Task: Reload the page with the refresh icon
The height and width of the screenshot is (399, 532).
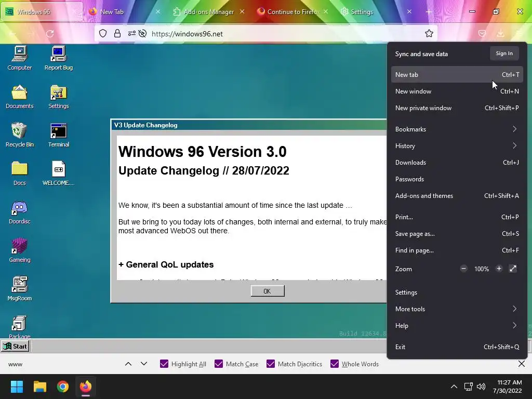Action: click(50, 34)
